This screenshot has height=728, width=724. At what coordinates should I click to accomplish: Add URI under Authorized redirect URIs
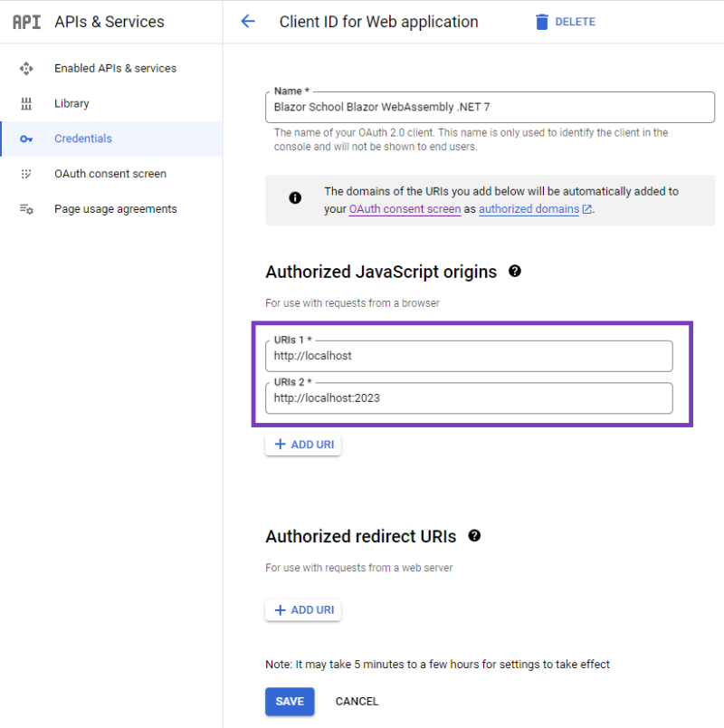pyautogui.click(x=303, y=610)
